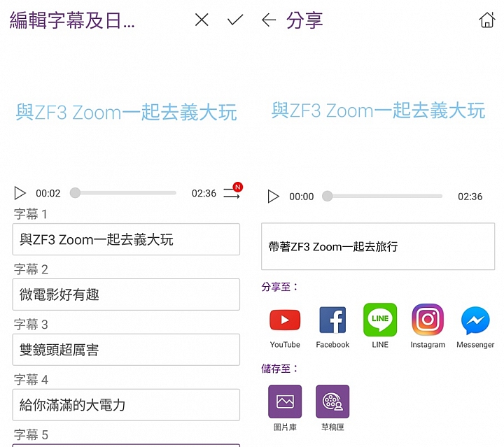This screenshot has width=504, height=447.
Task: Save the video to 圖片庫 gallery
Action: pyautogui.click(x=285, y=408)
